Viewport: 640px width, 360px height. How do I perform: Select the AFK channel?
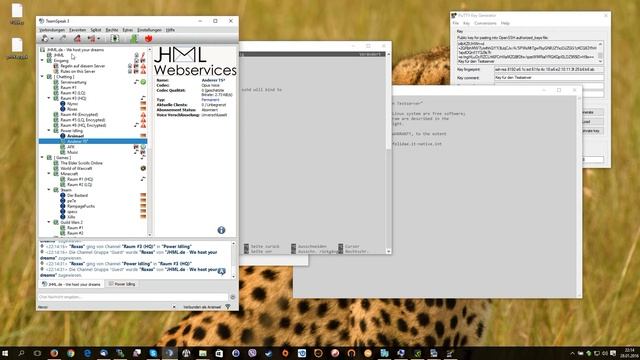pos(71,147)
